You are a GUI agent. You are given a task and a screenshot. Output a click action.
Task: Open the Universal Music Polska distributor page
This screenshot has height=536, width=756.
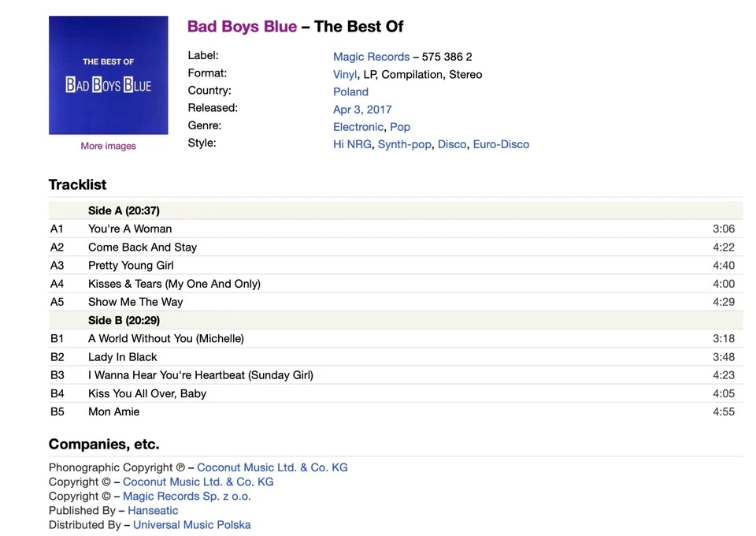[192, 524]
